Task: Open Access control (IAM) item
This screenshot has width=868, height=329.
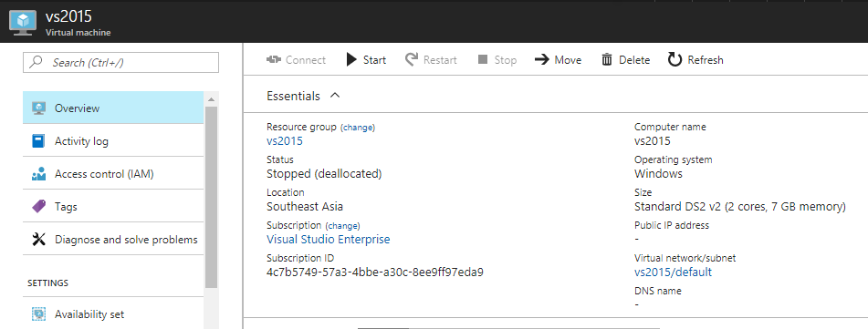Action: [x=113, y=174]
